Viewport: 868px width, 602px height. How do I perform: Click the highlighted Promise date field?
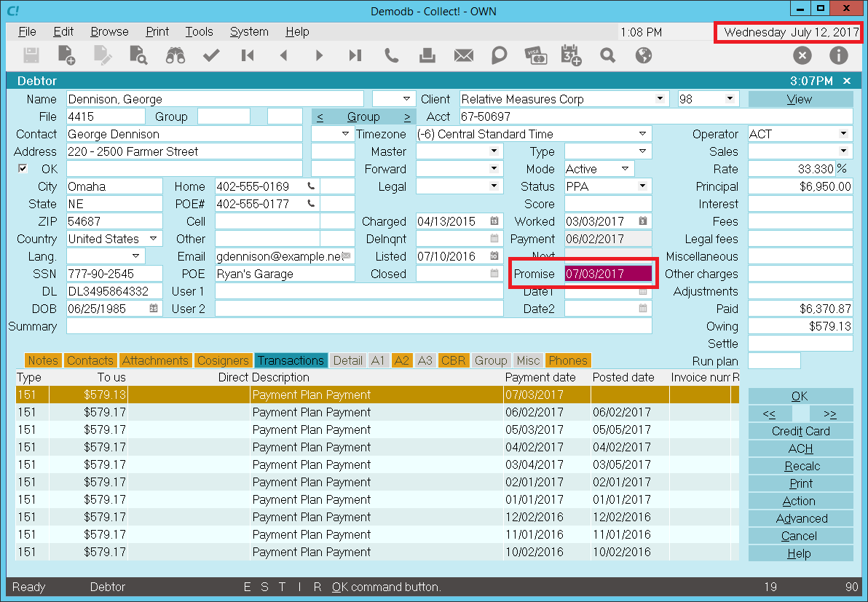[608, 274]
